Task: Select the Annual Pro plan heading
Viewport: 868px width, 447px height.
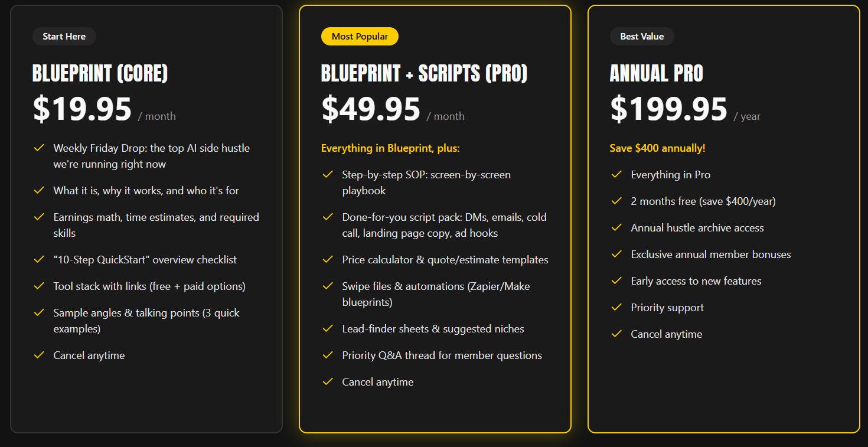Action: click(656, 73)
